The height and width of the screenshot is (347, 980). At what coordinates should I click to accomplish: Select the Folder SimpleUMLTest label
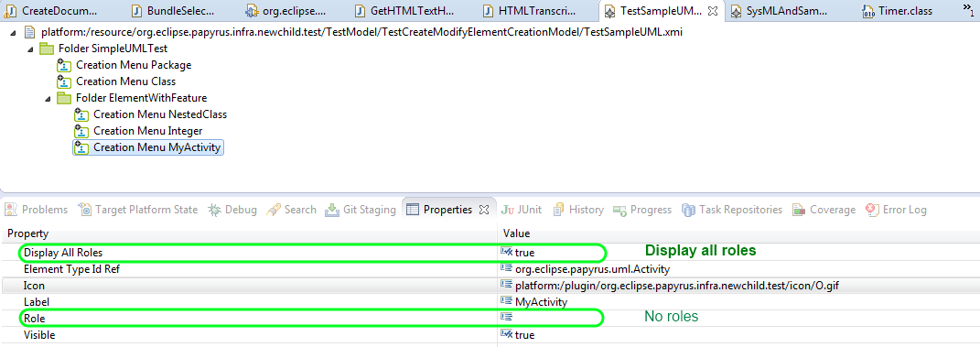pos(113,49)
